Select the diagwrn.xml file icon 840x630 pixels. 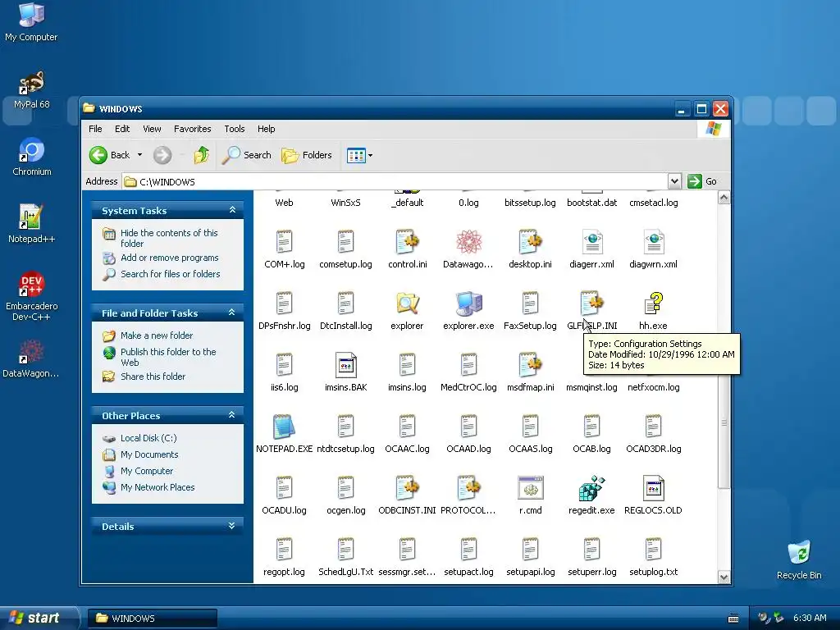(x=654, y=242)
